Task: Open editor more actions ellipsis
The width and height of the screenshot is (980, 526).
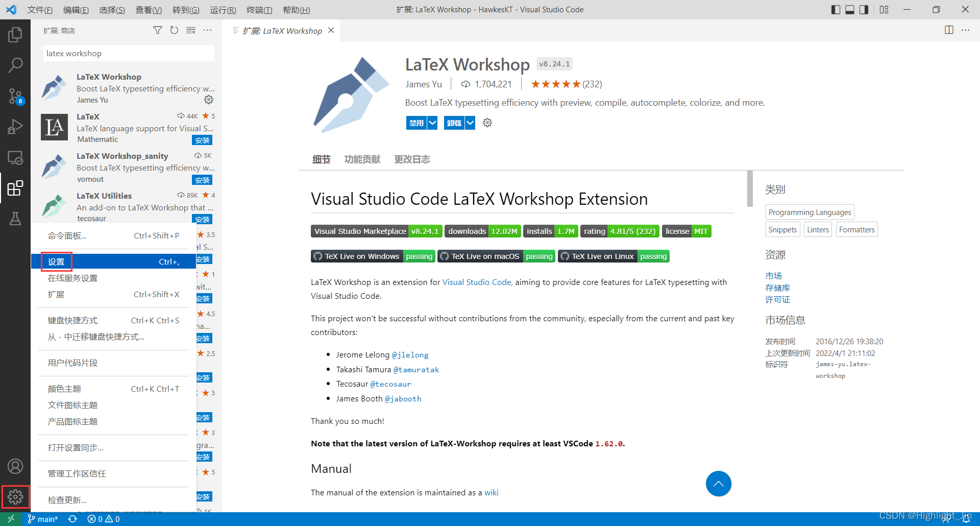Action: point(965,30)
